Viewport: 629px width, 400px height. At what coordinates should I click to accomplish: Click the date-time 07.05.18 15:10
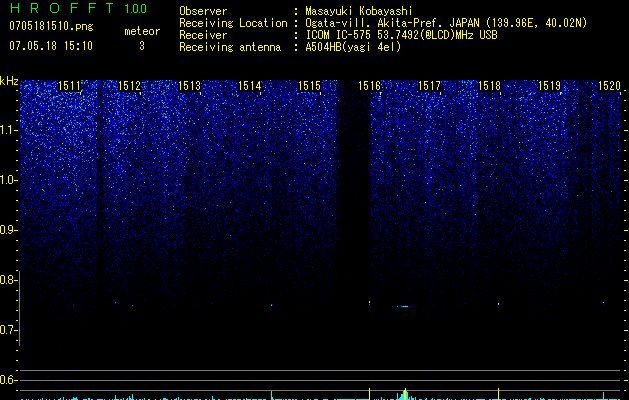[51, 46]
